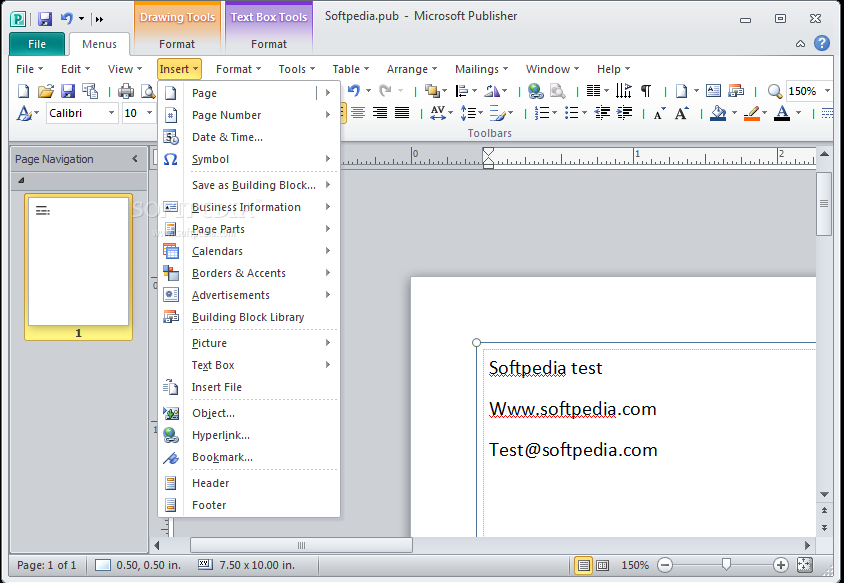Viewport: 844px width, 583px height.
Task: Click the Fill Color paint bucket icon
Action: (x=718, y=113)
